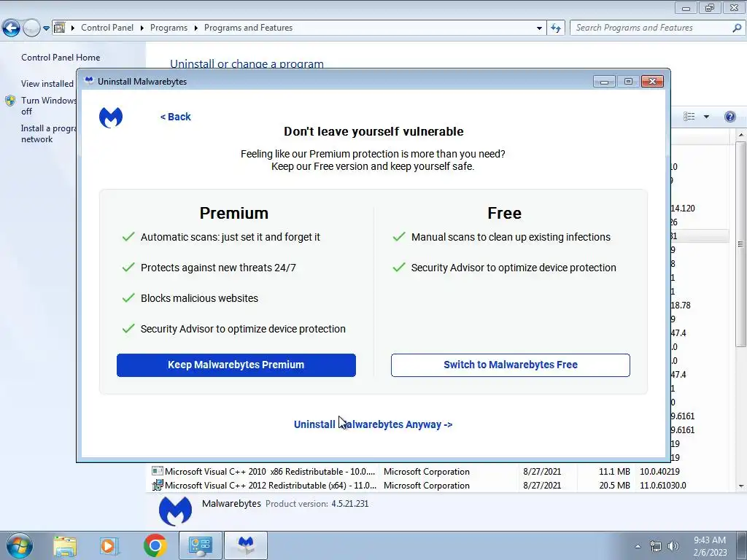Click the Windows features shield icon

coord(10,101)
